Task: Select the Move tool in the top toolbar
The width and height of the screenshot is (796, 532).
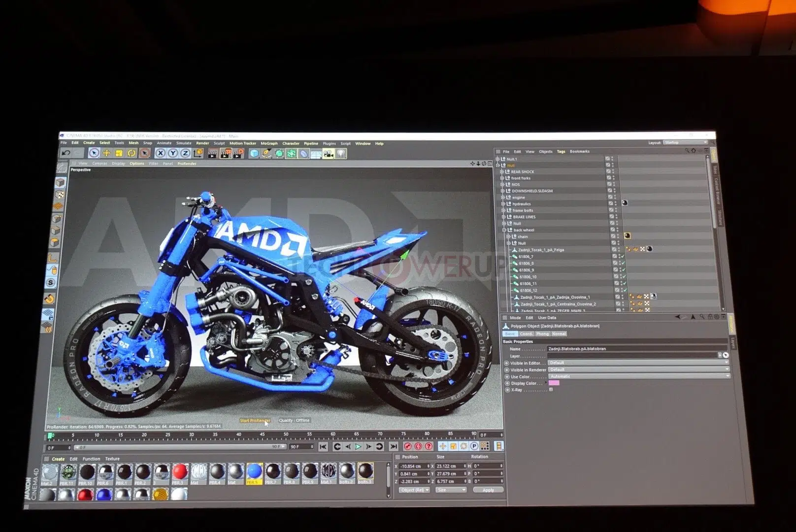Action: click(x=106, y=153)
